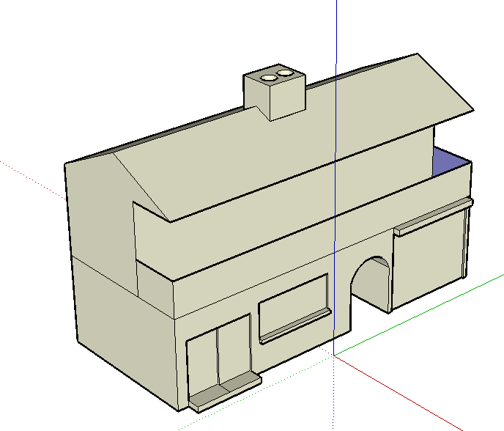504x431 pixels.
Task: Click the large rectangular window face
Action: click(293, 307)
